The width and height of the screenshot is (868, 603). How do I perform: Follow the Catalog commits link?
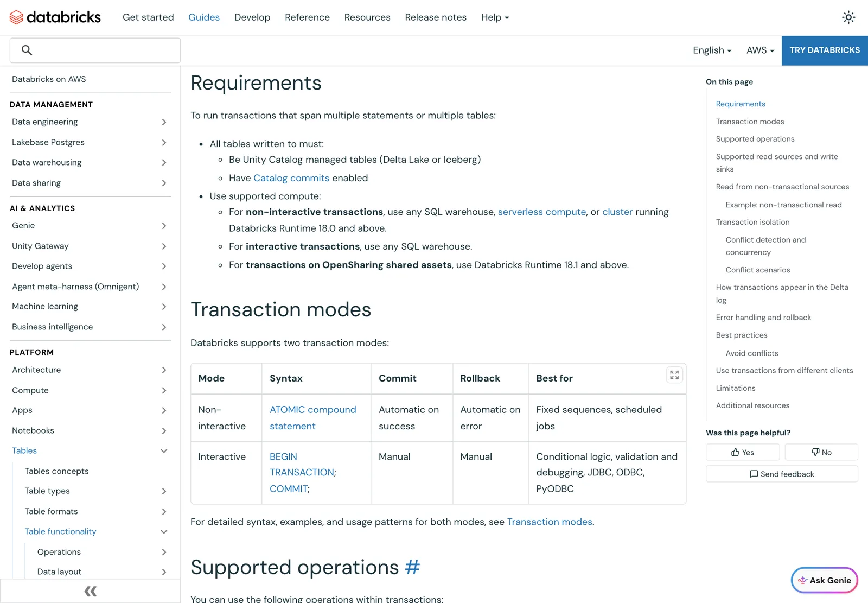[x=291, y=178]
